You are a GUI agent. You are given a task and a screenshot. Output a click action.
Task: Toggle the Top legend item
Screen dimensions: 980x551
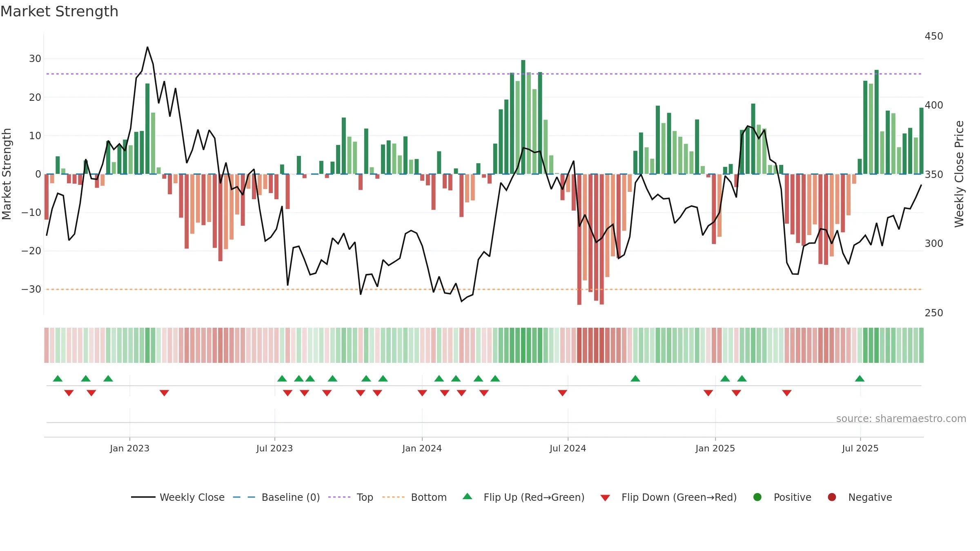(351, 497)
